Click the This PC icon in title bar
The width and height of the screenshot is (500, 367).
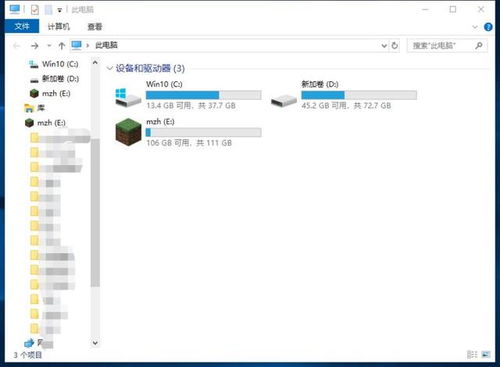pyautogui.click(x=15, y=9)
